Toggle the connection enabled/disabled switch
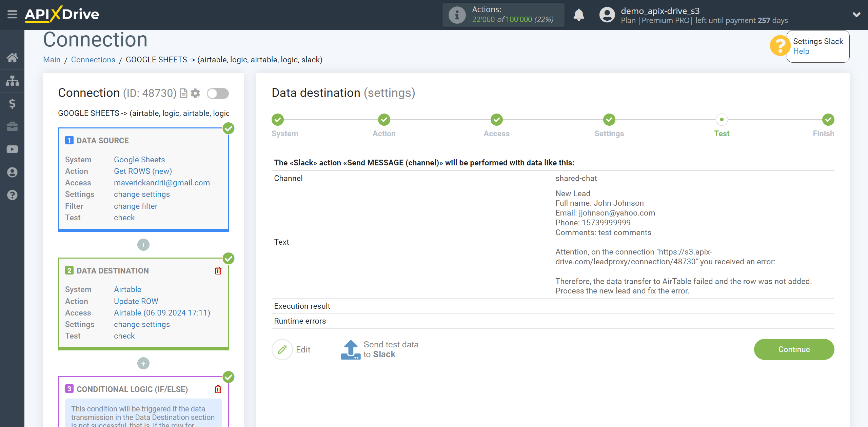Image resolution: width=868 pixels, height=427 pixels. tap(218, 94)
